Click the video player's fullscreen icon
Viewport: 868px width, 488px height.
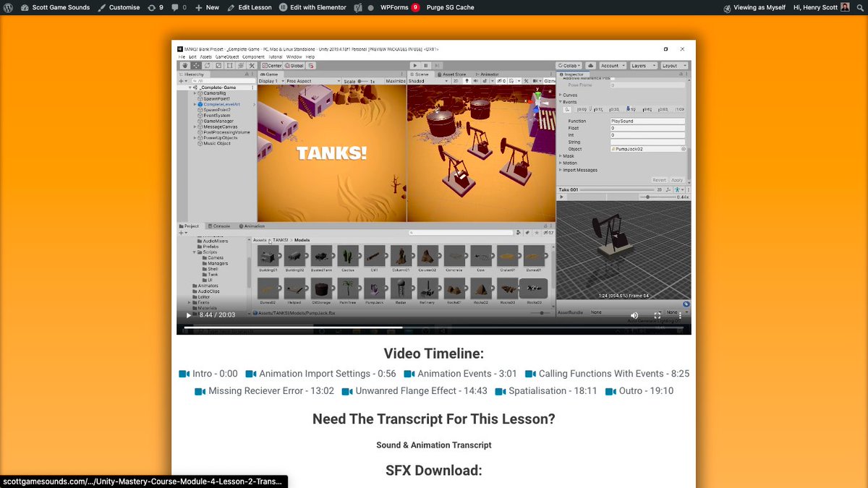point(658,315)
